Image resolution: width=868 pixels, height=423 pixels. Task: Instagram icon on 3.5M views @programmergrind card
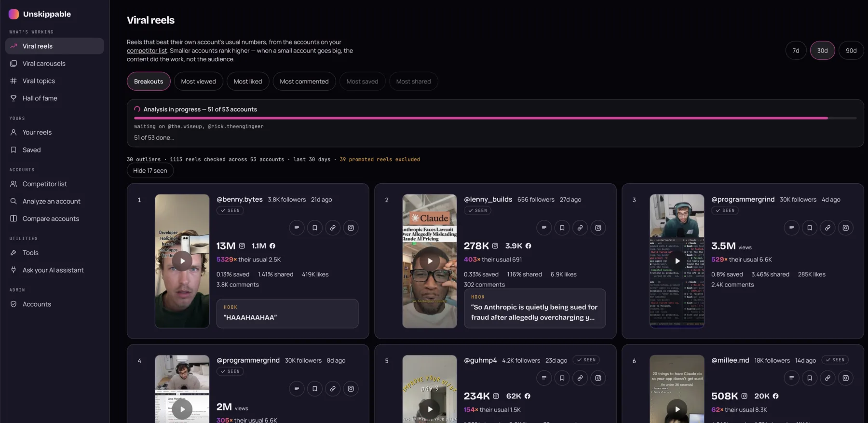coord(846,228)
